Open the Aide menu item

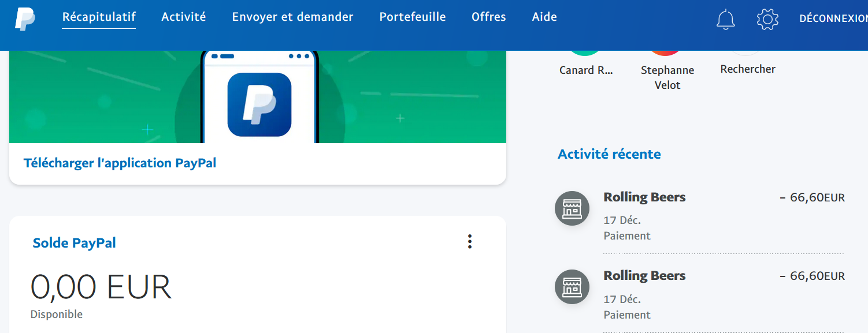pos(544,17)
